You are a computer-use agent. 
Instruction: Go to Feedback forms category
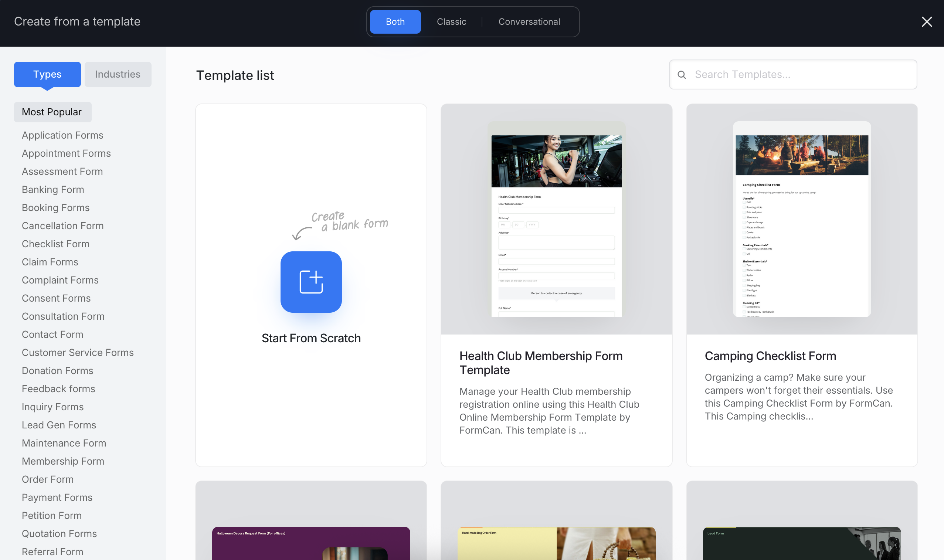coord(58,389)
